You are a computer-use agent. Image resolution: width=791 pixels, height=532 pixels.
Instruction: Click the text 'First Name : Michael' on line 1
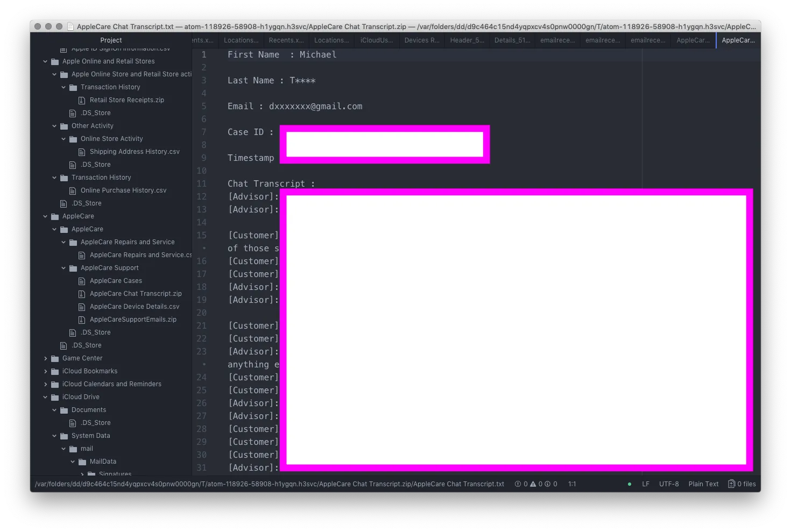point(282,55)
